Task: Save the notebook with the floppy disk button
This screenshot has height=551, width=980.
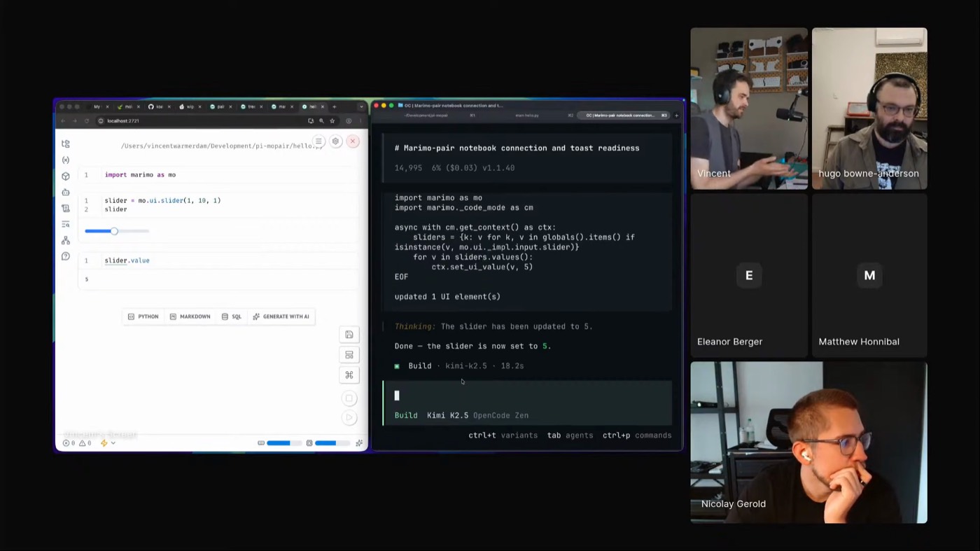Action: (x=349, y=335)
